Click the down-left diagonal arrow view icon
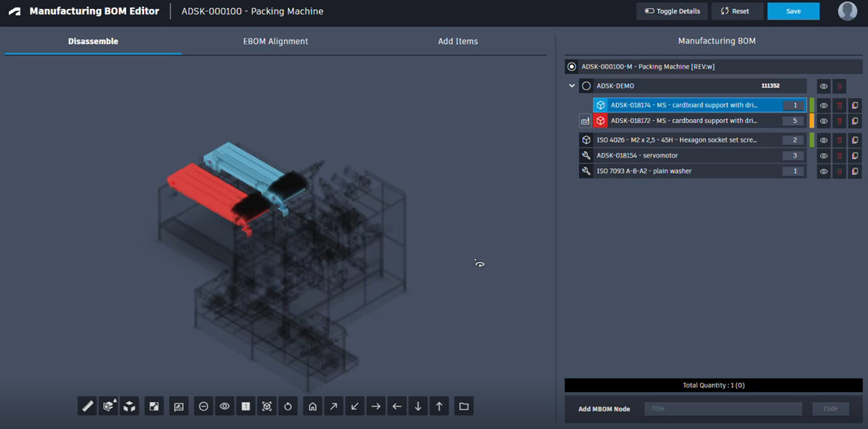Image resolution: width=868 pixels, height=429 pixels. click(355, 406)
